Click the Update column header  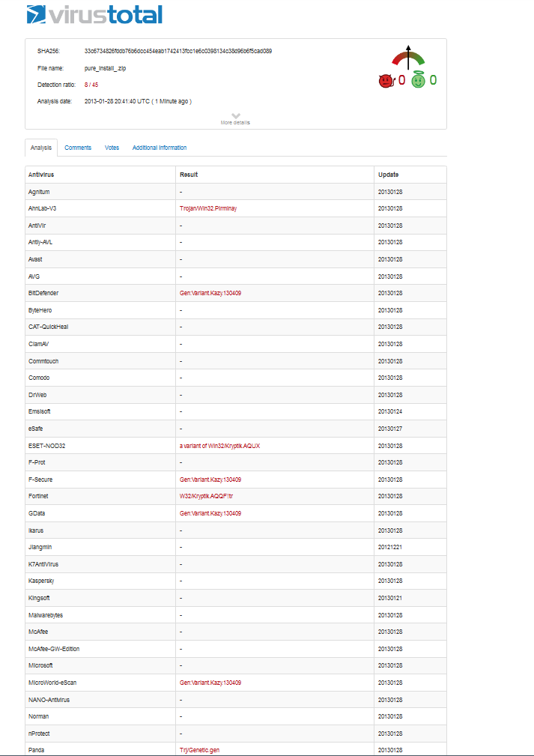pyautogui.click(x=389, y=175)
